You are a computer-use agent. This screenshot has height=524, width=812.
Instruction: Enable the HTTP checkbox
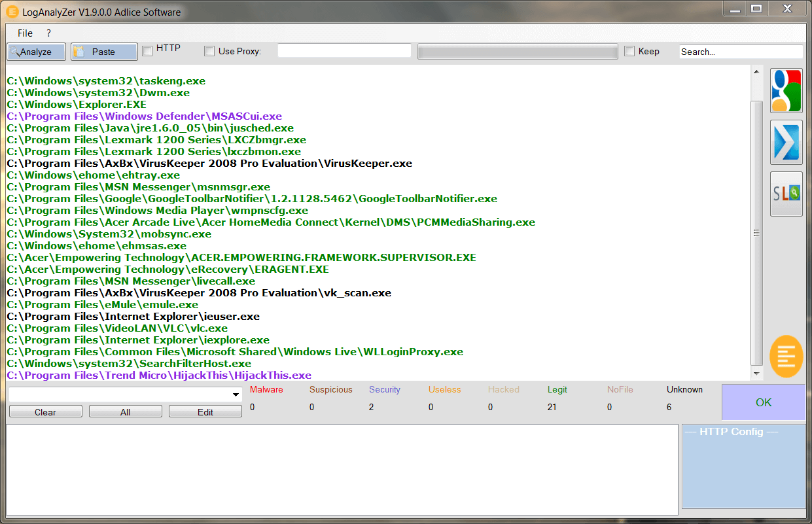(x=147, y=50)
